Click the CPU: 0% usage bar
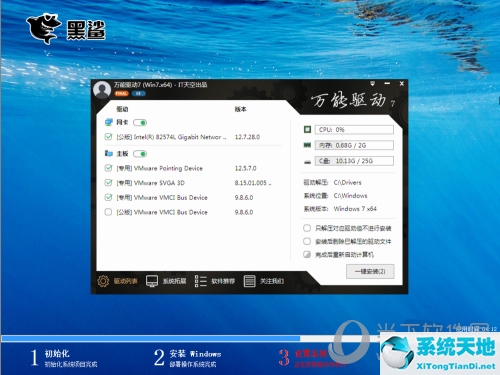500x375 pixels. coord(354,130)
